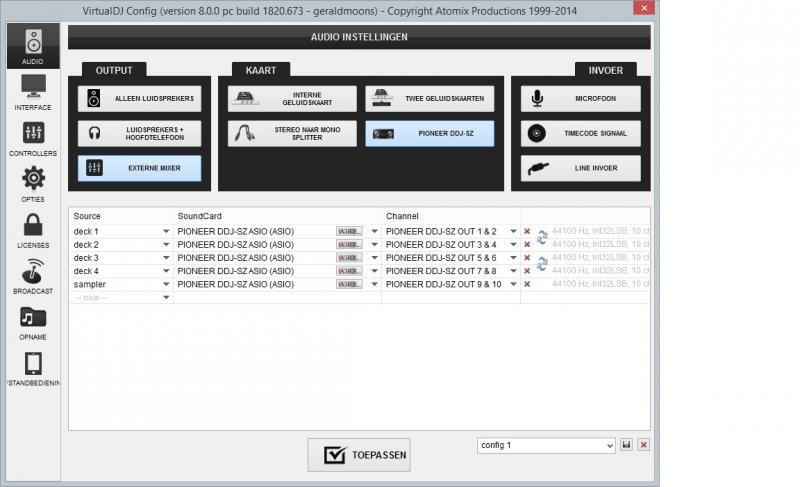Viewport: 800px width, 487px height.
Task: Open the Broadcast section
Action: click(33, 275)
